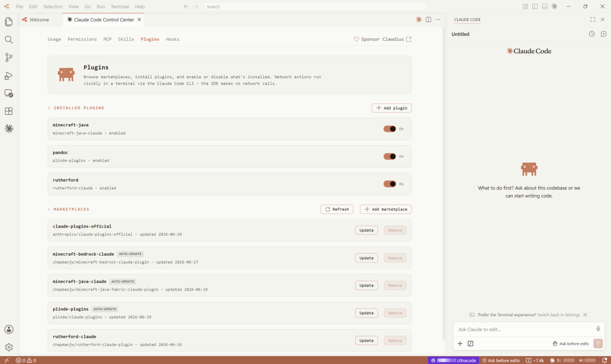Open the Selection menu
611x364 pixels.
(53, 7)
